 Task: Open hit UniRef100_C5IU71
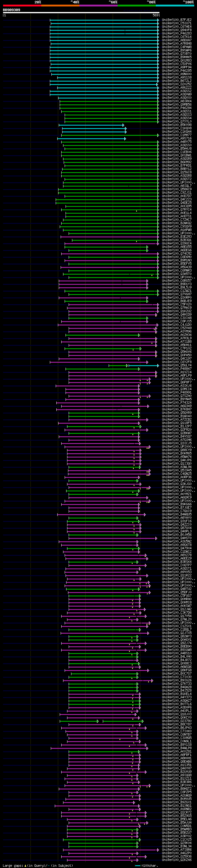(177, 23)
